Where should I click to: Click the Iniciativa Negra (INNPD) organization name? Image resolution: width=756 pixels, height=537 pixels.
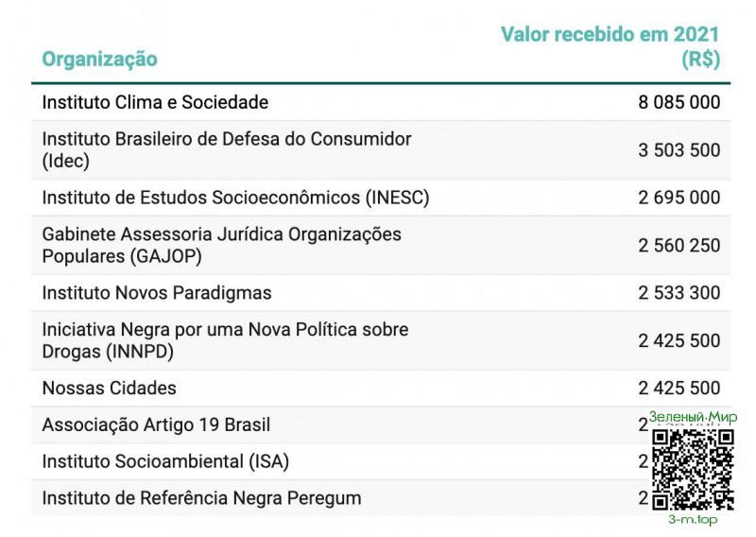pos(225,340)
